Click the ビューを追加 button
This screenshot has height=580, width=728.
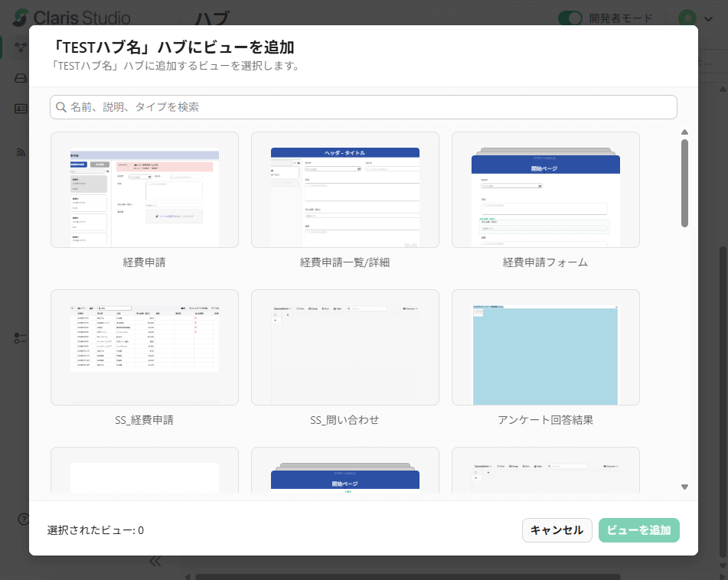point(638,530)
